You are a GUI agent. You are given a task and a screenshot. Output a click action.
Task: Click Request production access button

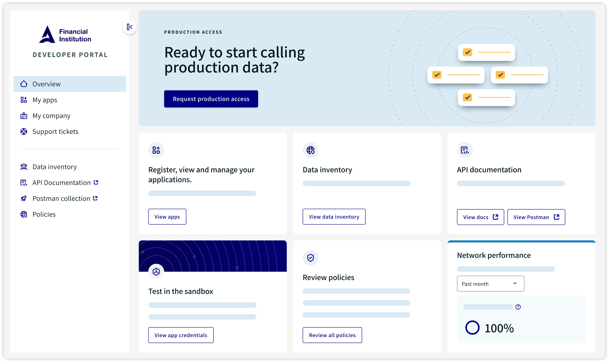pos(211,99)
